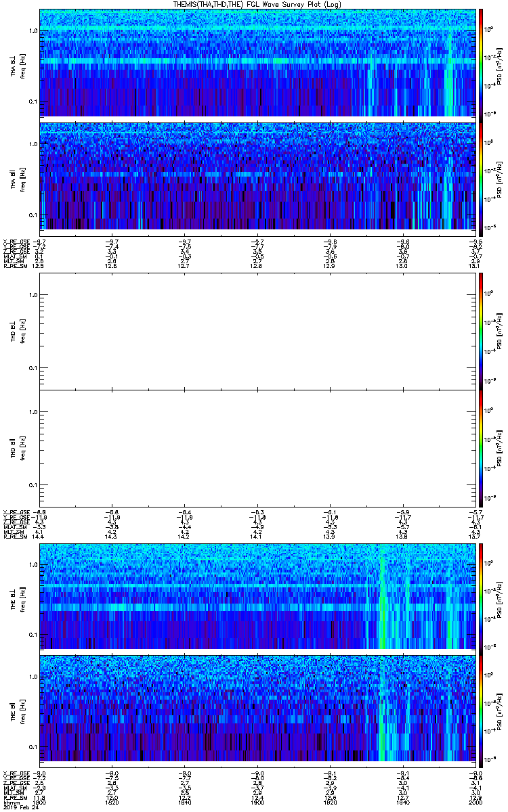
Task: Click the 1900 time tick label
Action: [257, 802]
